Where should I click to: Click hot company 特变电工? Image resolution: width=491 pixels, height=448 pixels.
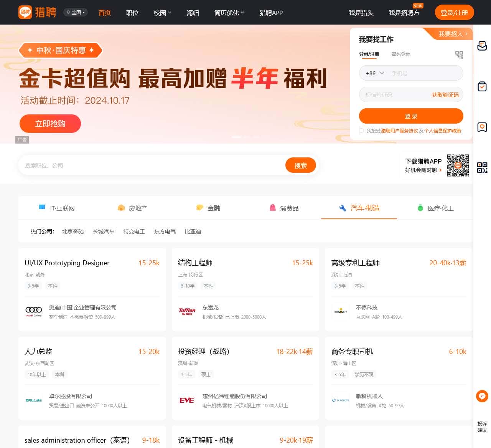134,231
